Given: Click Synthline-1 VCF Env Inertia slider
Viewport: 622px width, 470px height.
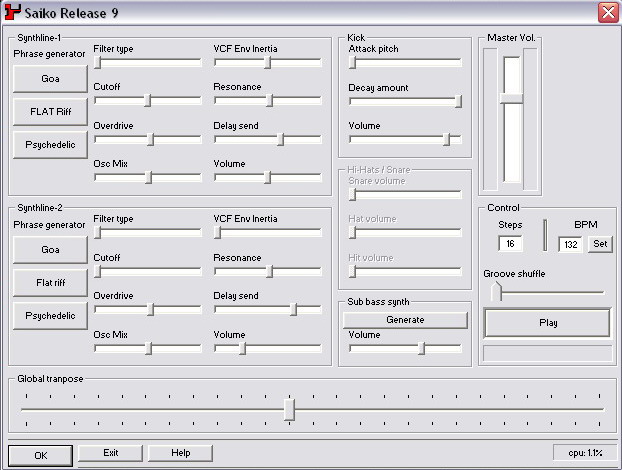Looking at the screenshot, I should pos(267,62).
